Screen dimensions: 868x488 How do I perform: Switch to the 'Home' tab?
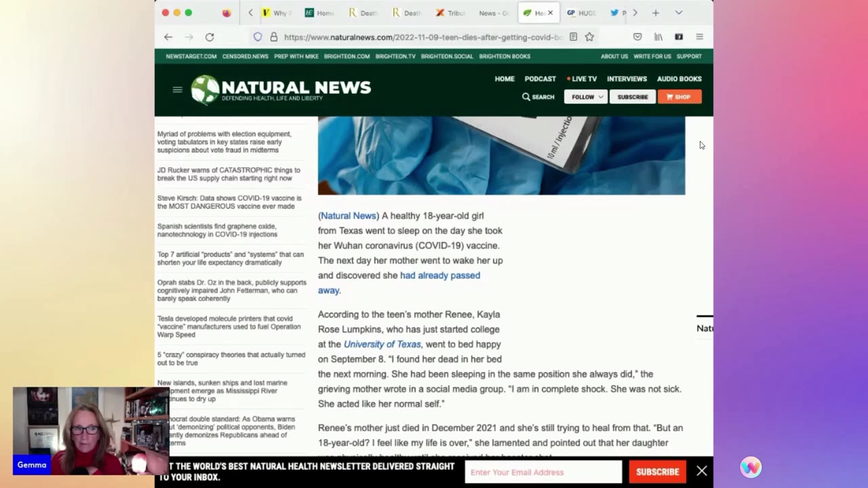point(319,13)
